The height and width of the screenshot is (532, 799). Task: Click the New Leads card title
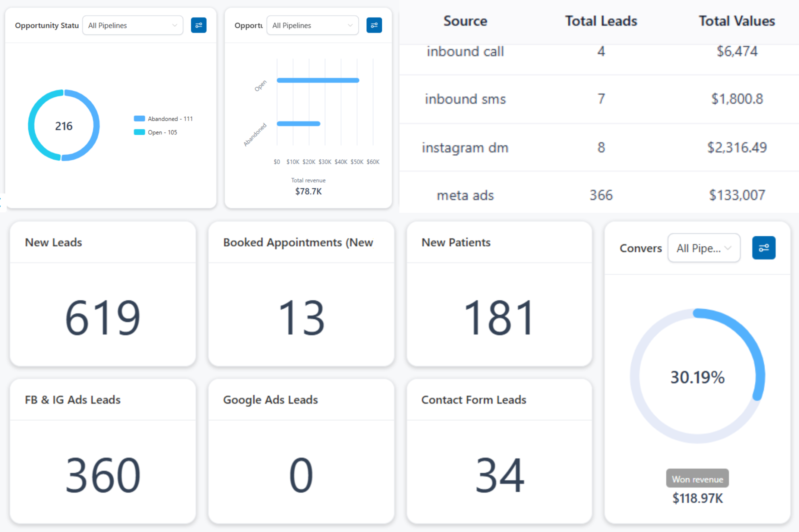53,242
